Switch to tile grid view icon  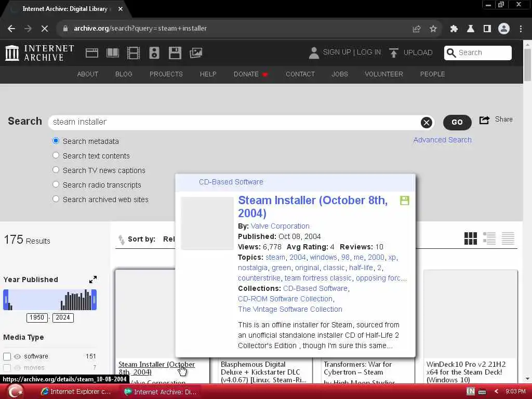pos(470,238)
